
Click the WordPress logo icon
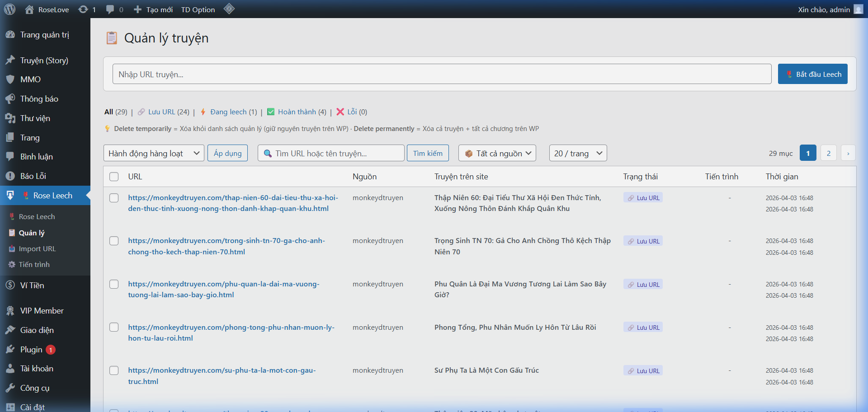[10, 9]
